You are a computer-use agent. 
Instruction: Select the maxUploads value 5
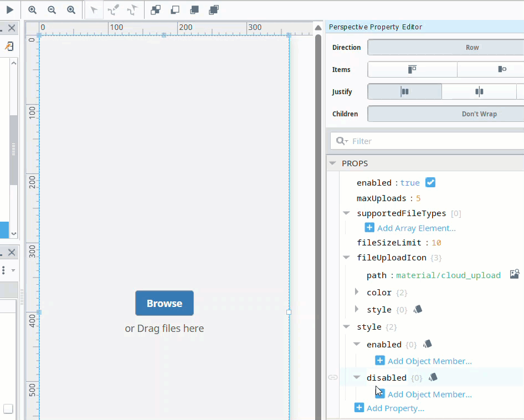coord(418,198)
